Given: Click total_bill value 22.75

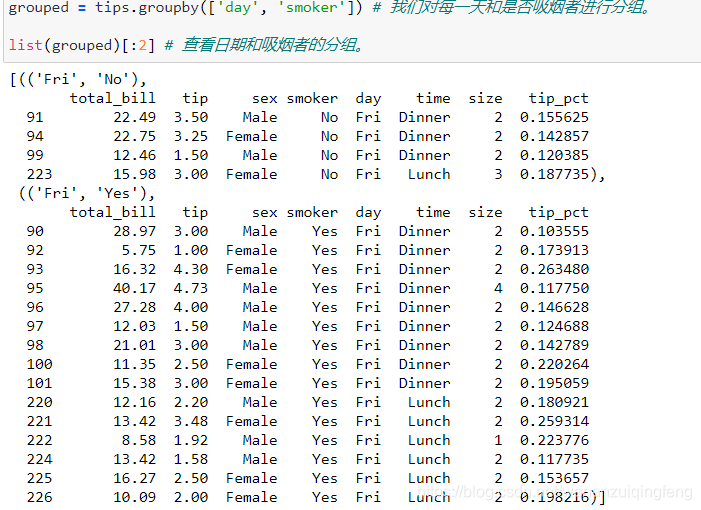Looking at the screenshot, I should [x=135, y=136].
